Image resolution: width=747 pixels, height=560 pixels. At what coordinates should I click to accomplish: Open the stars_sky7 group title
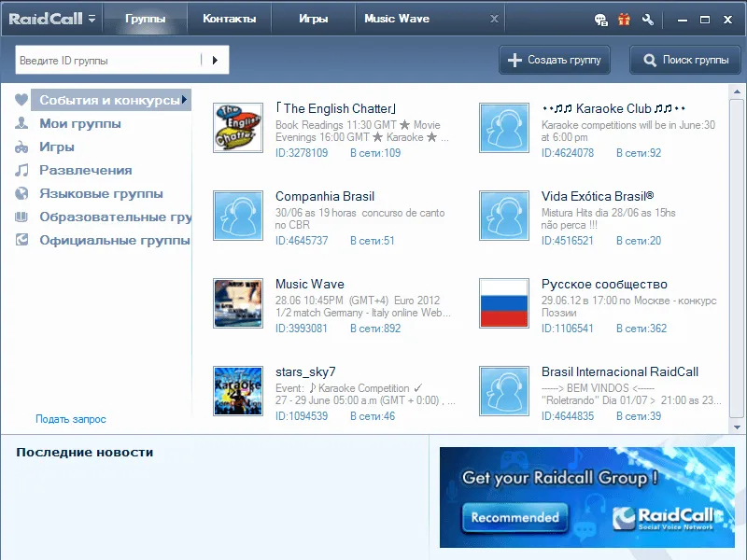305,371
